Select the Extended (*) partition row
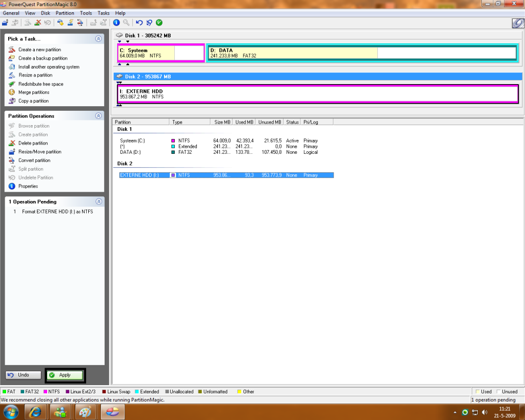This screenshot has height=420, width=525. click(226, 146)
